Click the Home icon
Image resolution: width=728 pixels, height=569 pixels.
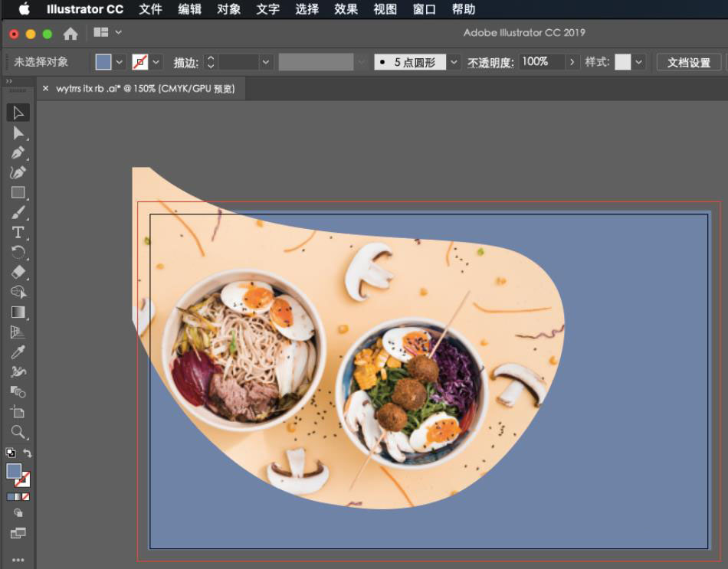tap(71, 34)
